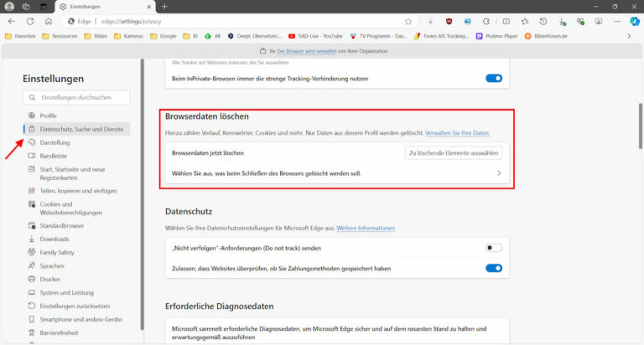Open split screen view icon
The image size is (644, 345).
(x=506, y=21)
